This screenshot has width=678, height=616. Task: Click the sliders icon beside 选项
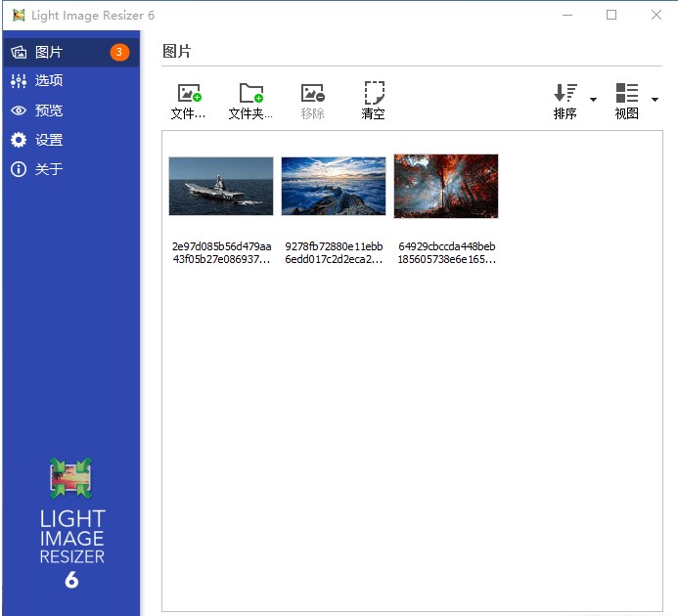(19, 81)
